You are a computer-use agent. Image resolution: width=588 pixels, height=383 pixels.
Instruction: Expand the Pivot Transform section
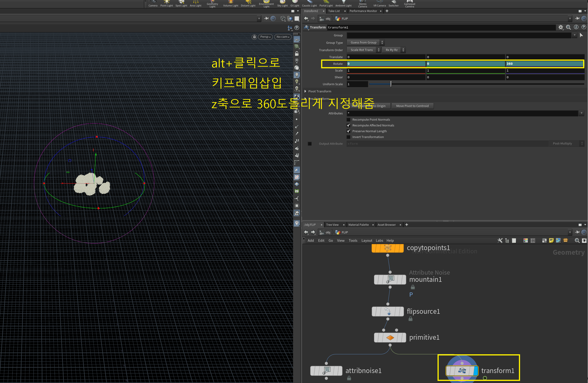(x=306, y=91)
